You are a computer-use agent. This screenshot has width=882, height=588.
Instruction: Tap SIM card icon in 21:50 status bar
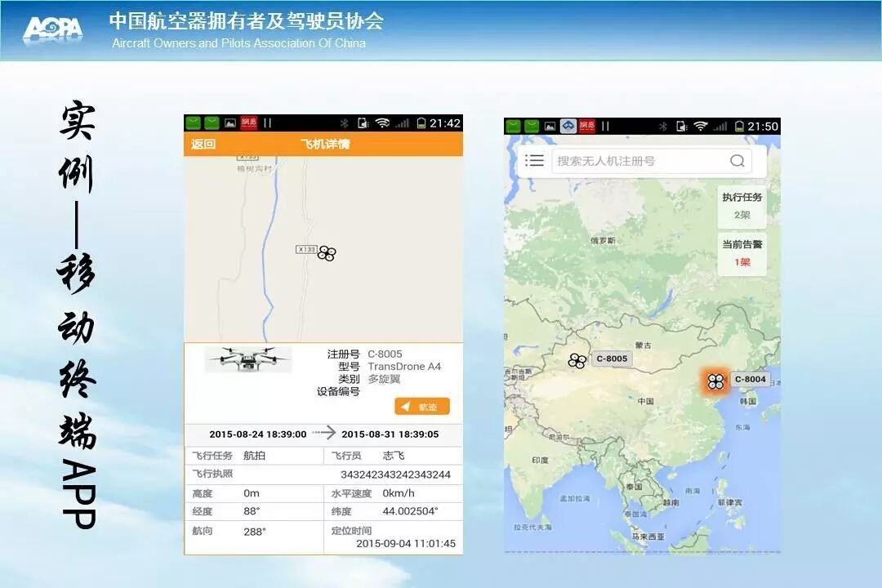tap(681, 126)
